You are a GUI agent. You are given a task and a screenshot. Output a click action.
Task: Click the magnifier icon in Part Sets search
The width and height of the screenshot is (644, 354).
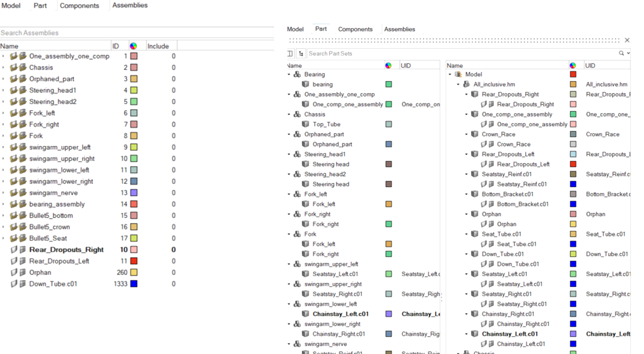point(621,53)
